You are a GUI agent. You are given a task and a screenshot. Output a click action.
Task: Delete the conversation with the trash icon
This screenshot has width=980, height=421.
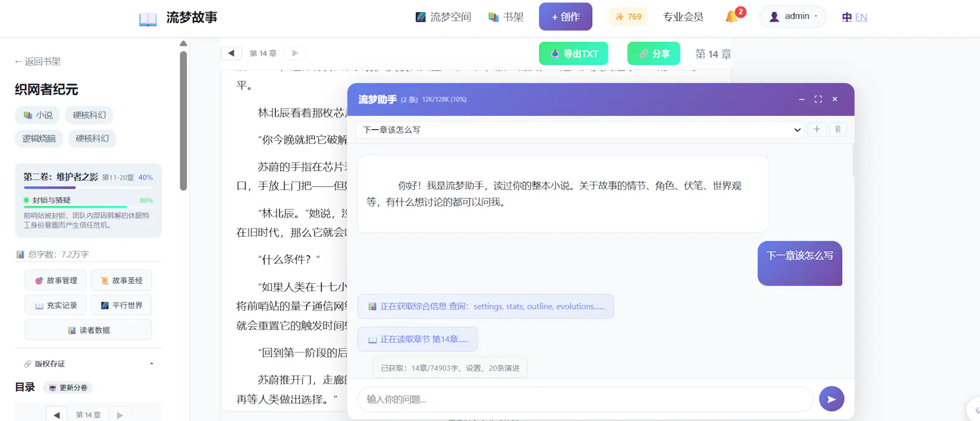pyautogui.click(x=838, y=129)
